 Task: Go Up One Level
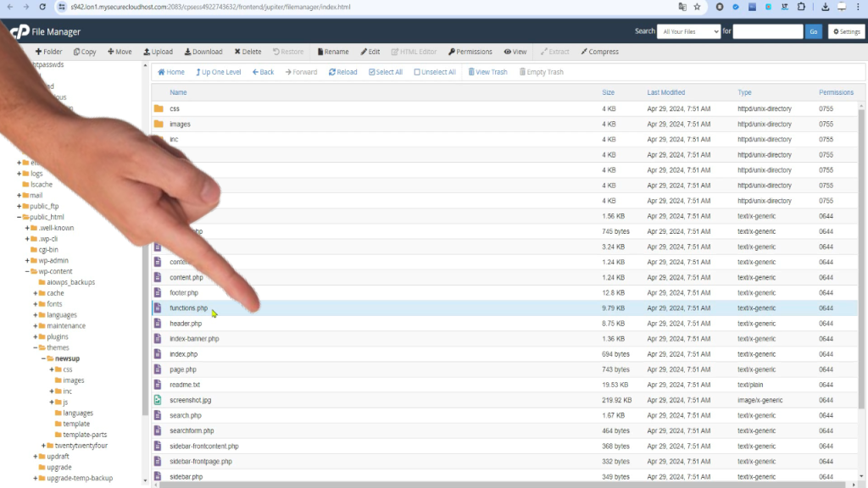click(x=218, y=72)
